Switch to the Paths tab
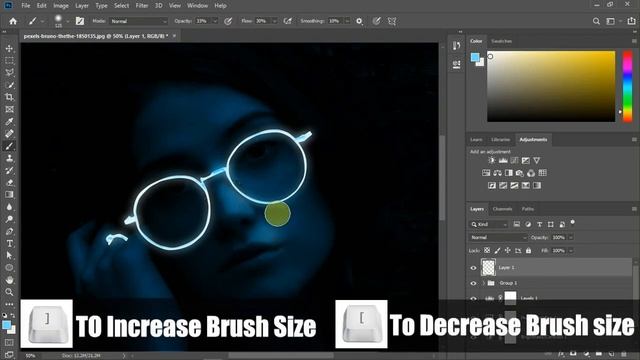The height and width of the screenshot is (360, 640). click(528, 209)
